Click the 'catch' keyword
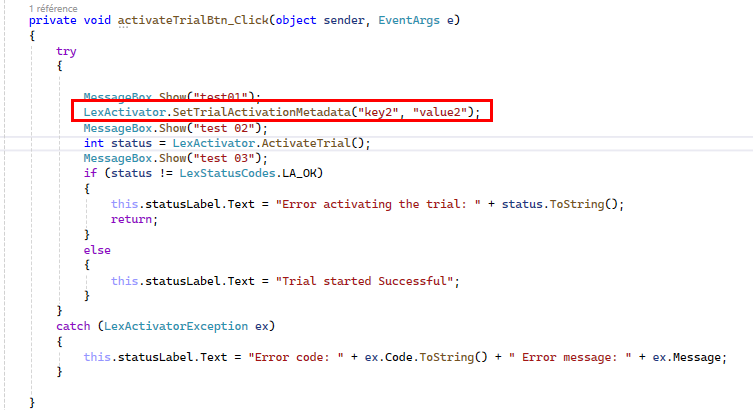The height and width of the screenshot is (410, 753). (73, 326)
